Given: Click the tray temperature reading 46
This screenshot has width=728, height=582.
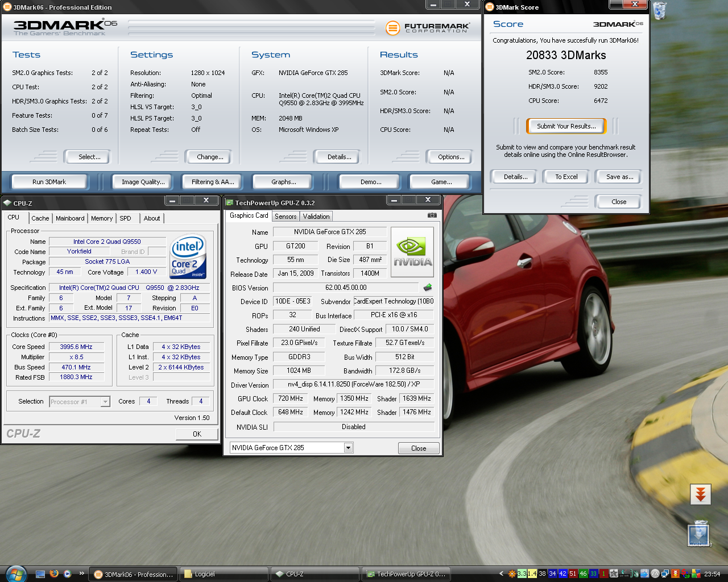Looking at the screenshot, I should point(583,574).
